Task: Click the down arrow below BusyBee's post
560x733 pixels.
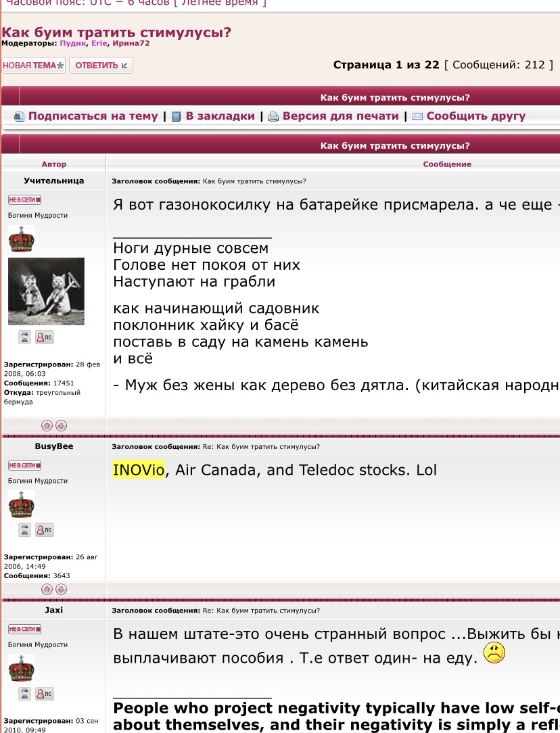Action: pyautogui.click(x=61, y=590)
